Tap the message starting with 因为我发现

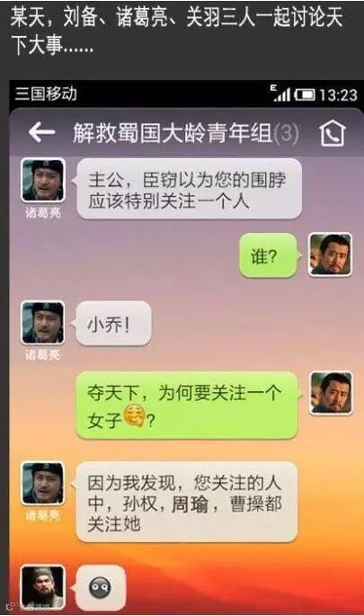point(187,503)
